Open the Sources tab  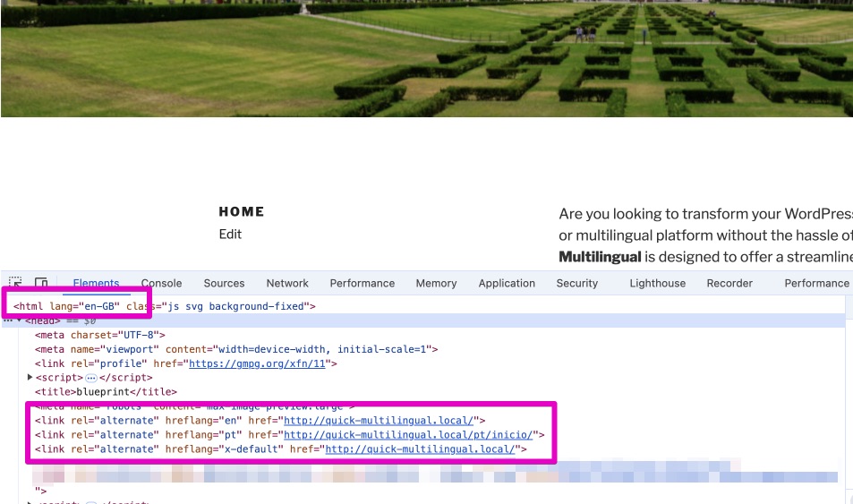pyautogui.click(x=224, y=283)
